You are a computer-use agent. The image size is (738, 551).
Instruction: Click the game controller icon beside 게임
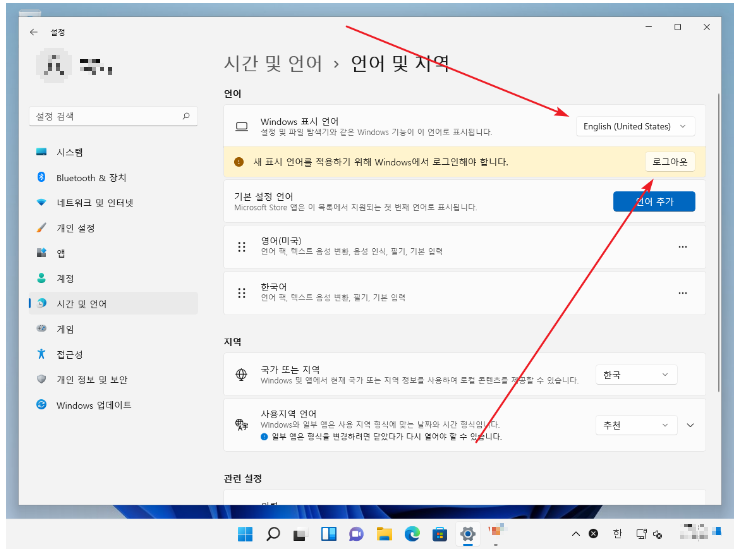click(41, 328)
